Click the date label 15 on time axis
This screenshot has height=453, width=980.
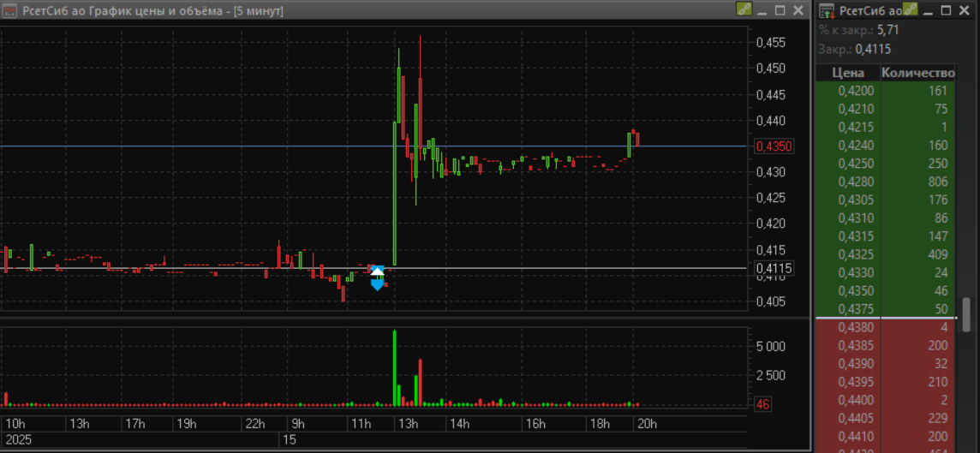point(290,440)
